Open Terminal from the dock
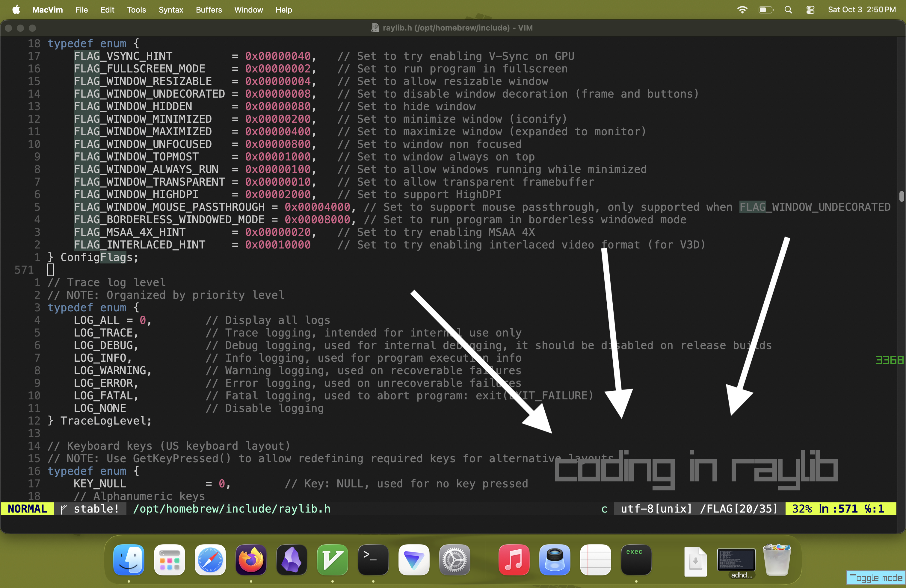The height and width of the screenshot is (588, 906). click(373, 560)
